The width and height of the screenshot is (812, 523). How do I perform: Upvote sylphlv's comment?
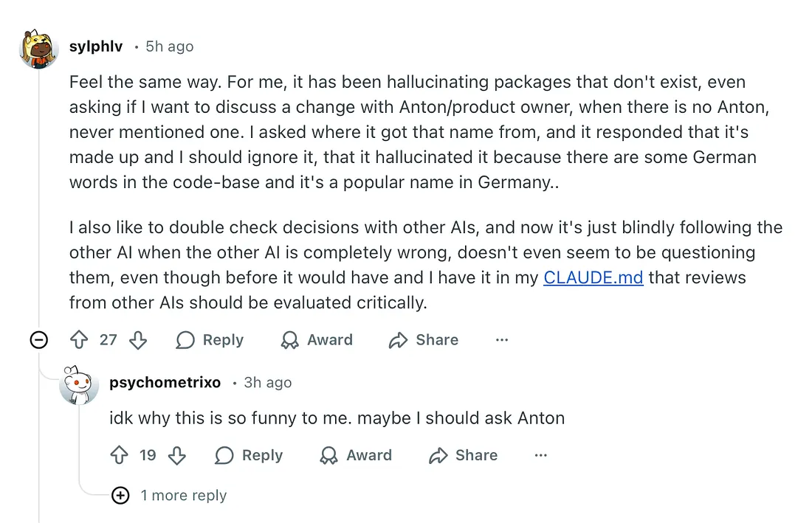[x=79, y=340]
